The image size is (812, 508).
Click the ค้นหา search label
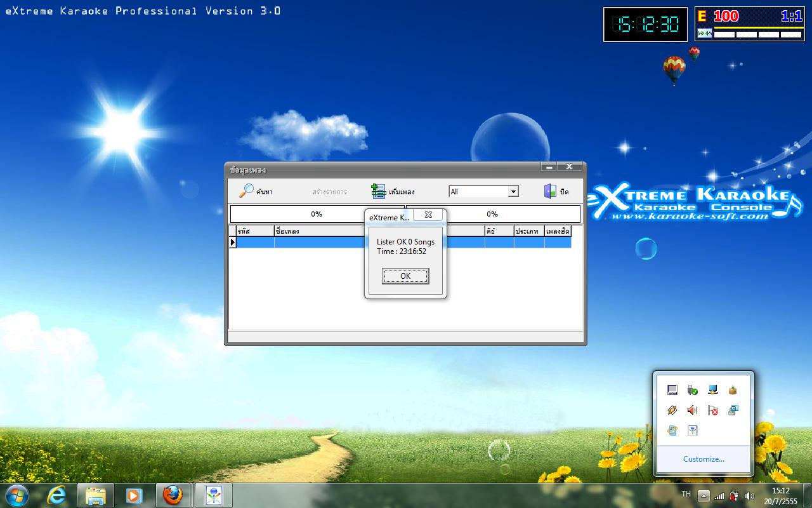click(265, 192)
